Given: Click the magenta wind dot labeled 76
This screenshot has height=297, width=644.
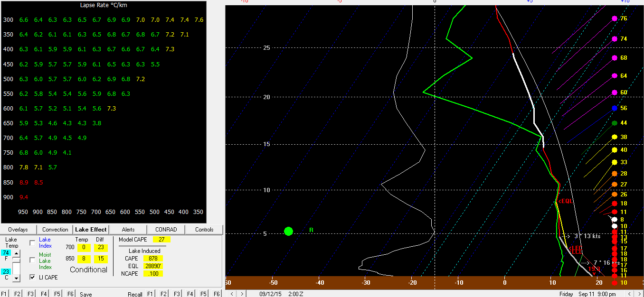Looking at the screenshot, I should pos(615,19).
